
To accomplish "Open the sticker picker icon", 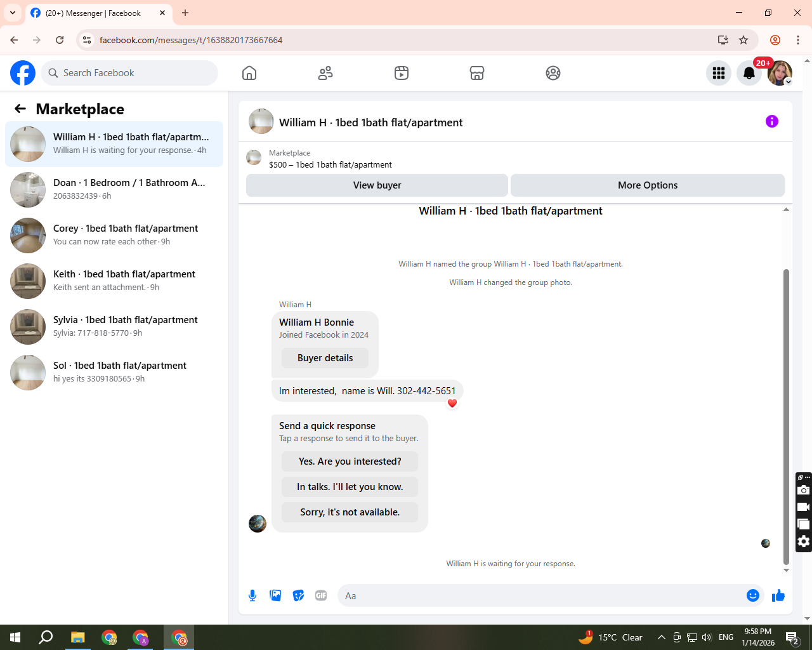I will click(x=298, y=595).
